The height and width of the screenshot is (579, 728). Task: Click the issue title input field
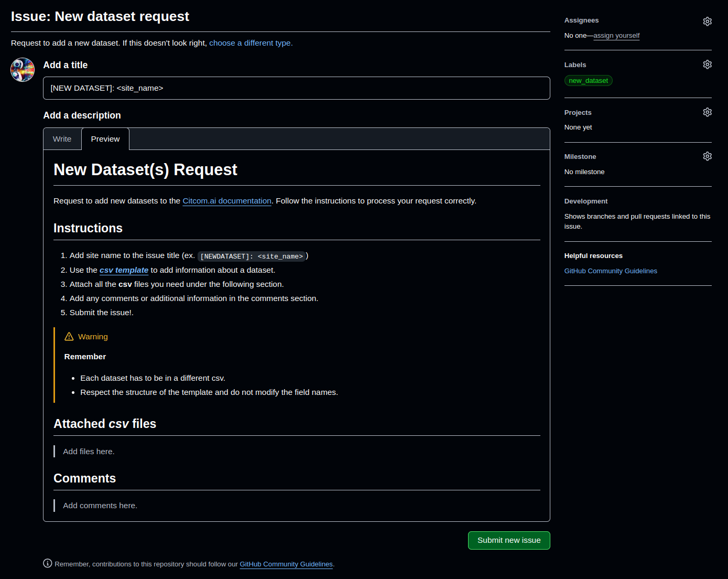[x=296, y=88]
